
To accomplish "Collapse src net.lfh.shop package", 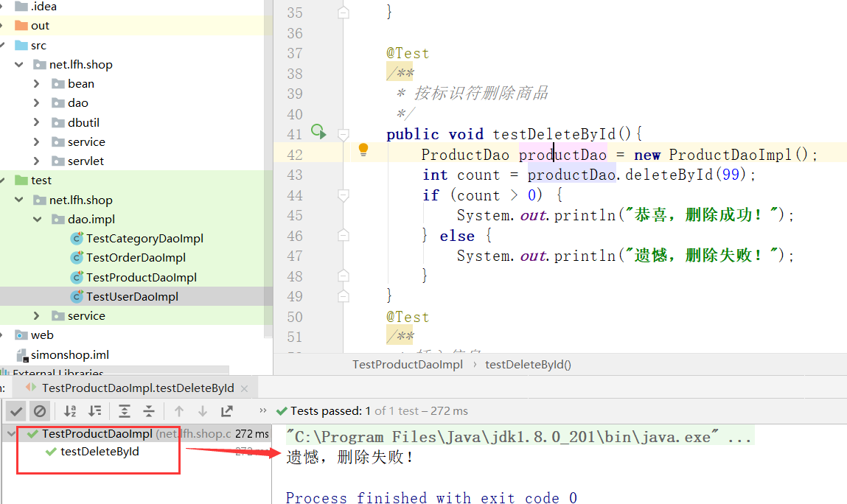I will click(x=19, y=65).
